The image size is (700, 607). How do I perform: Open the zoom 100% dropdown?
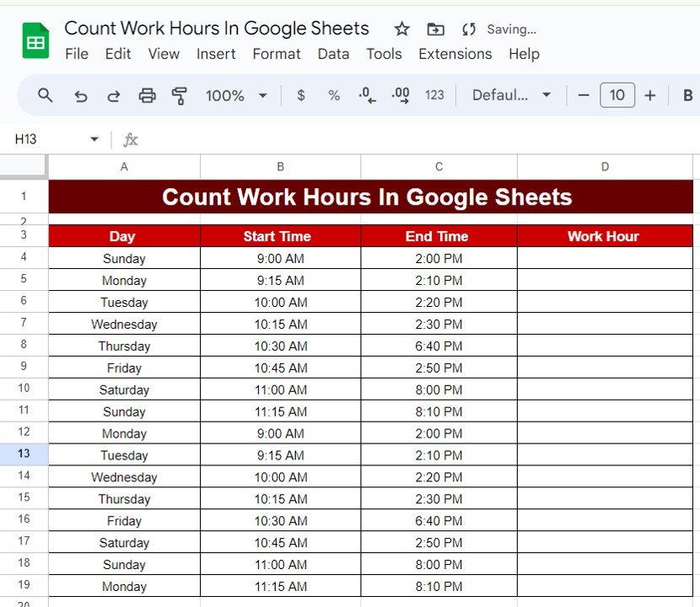pos(236,95)
